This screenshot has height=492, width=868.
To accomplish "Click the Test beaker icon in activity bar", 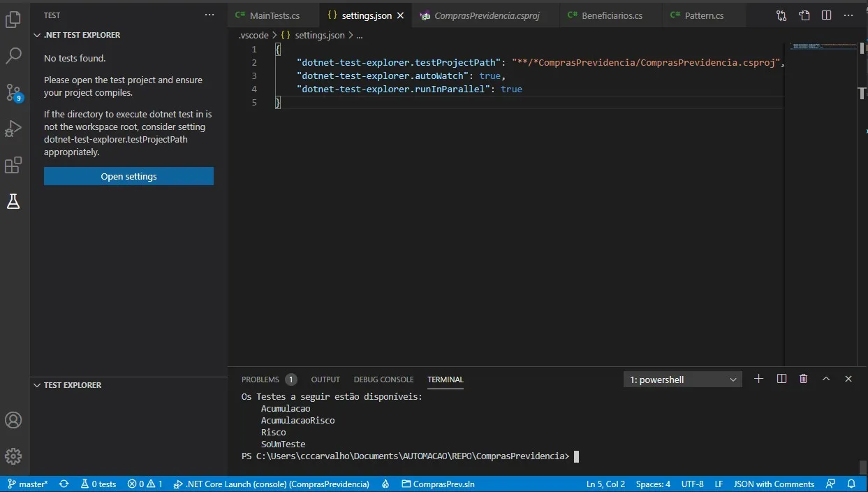I will (13, 202).
